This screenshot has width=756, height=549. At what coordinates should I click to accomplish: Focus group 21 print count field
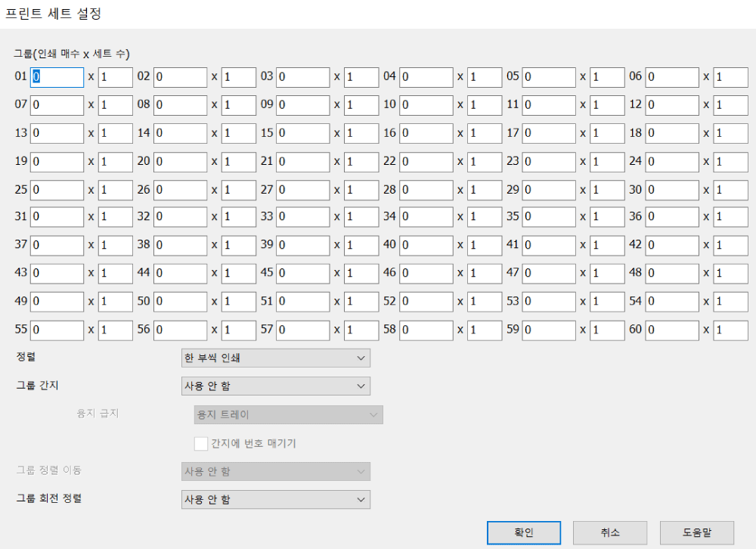click(302, 161)
